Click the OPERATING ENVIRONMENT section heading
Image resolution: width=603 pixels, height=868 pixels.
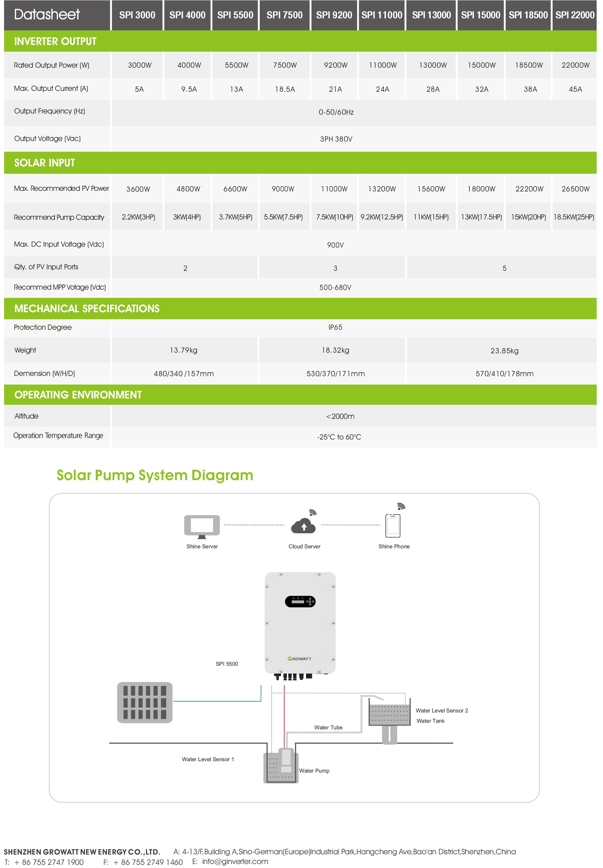click(78, 394)
